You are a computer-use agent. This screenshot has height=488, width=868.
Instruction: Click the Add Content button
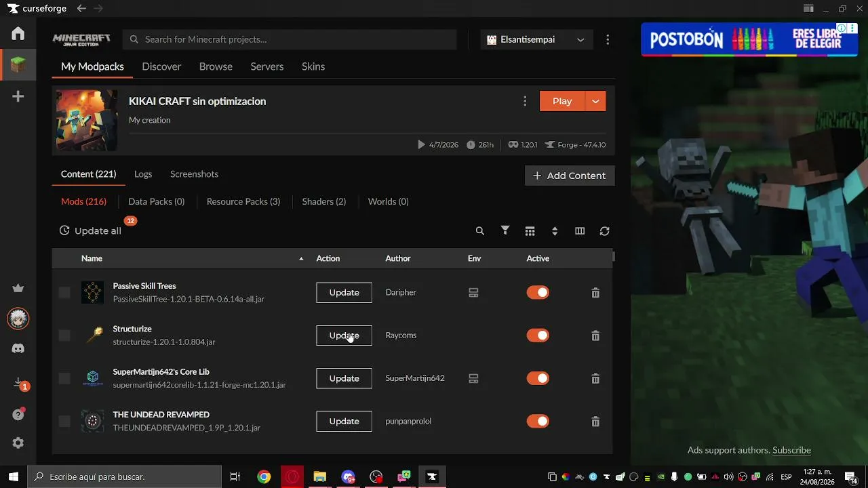[570, 176]
